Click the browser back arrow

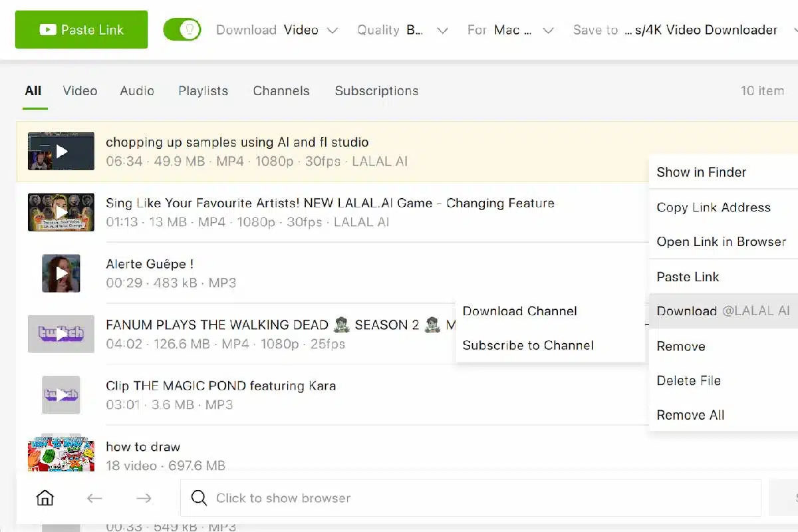[94, 498]
